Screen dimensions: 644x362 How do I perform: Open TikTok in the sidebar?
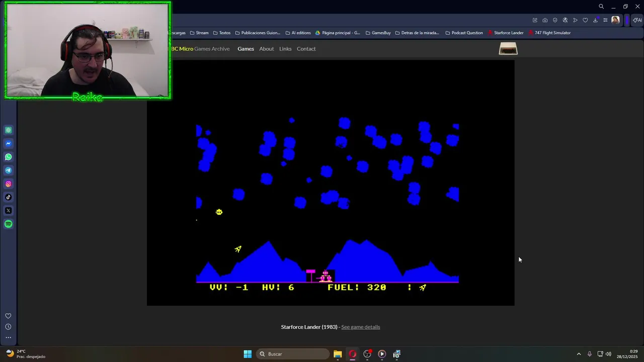pos(9,197)
